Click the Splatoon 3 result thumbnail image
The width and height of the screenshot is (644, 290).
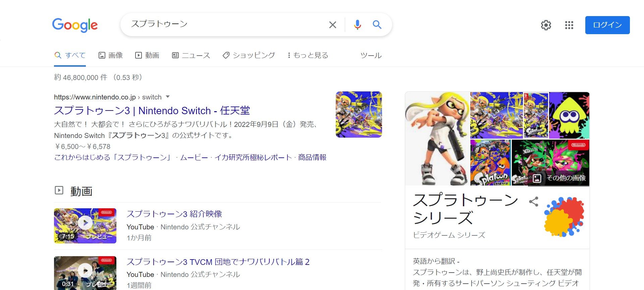[359, 115]
